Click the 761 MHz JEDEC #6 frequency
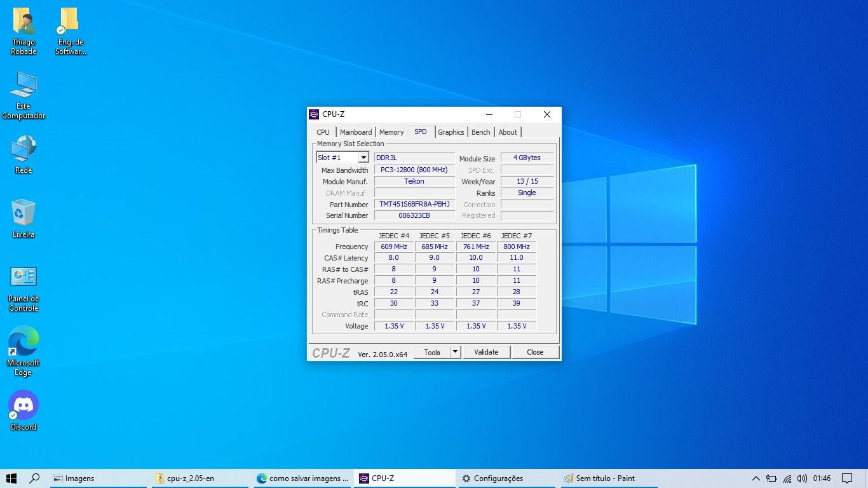Viewport: 868px width, 488px height. pyautogui.click(x=476, y=247)
